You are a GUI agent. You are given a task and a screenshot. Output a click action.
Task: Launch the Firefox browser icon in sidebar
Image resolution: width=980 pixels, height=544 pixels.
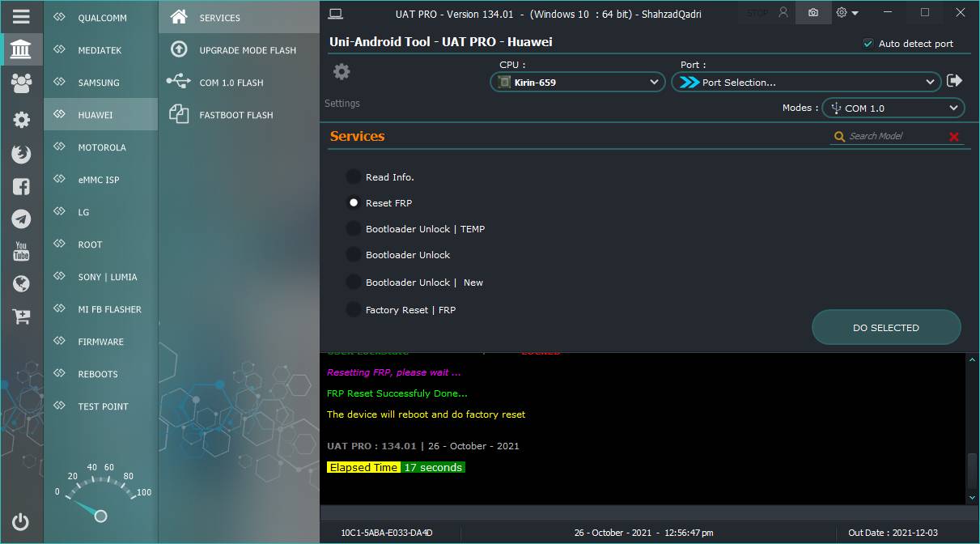[x=21, y=154]
